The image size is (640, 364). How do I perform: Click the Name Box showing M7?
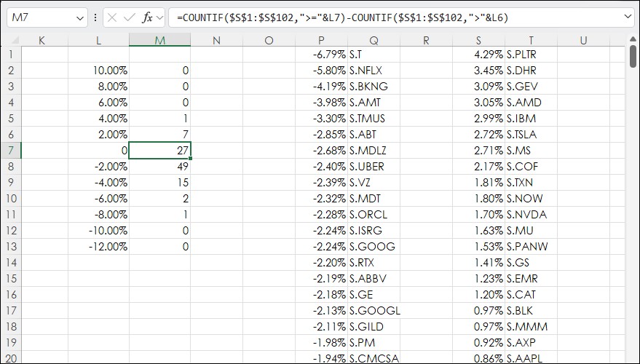pos(47,17)
